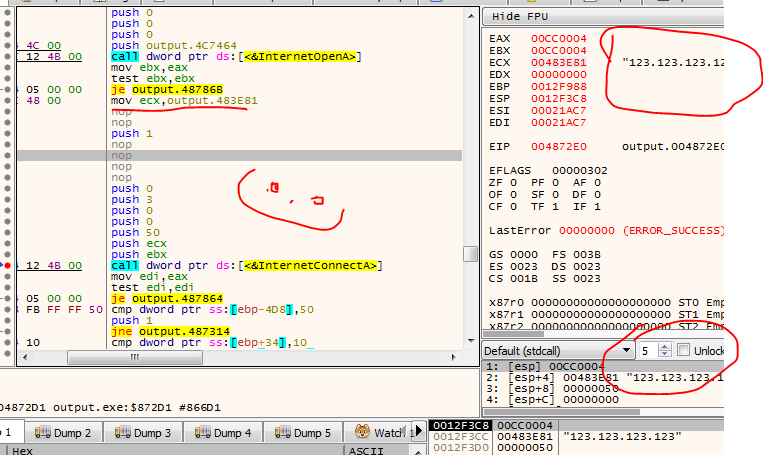Remove the red breakpoint at InternetConnectA call

click(9, 265)
